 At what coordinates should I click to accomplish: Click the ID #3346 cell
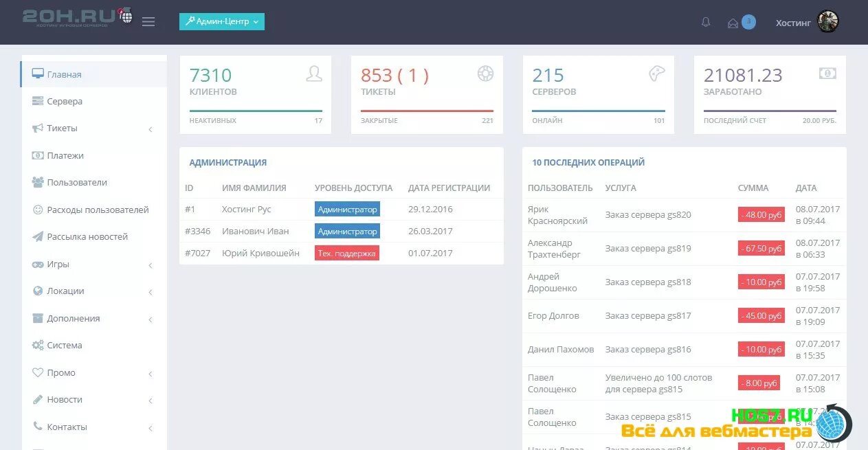click(x=198, y=232)
